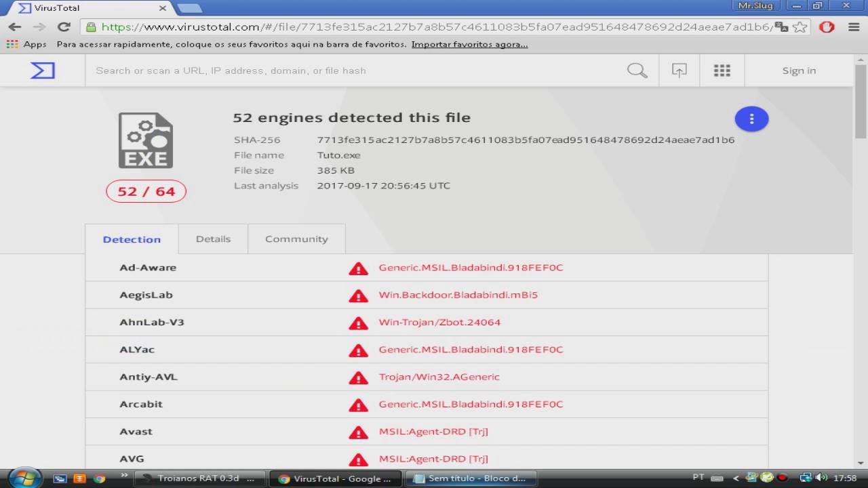Click the warning icon in the Antiy-AVL row
The height and width of the screenshot is (488, 868).
click(358, 378)
